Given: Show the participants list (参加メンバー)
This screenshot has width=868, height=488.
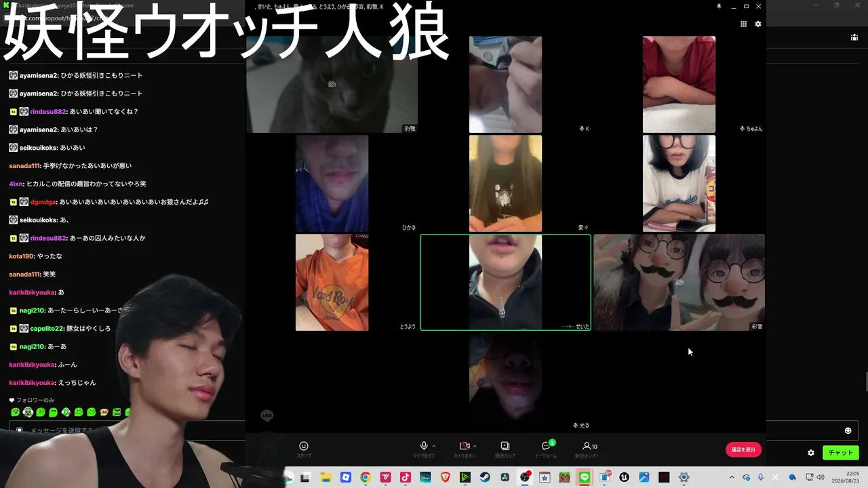Looking at the screenshot, I should (587, 449).
